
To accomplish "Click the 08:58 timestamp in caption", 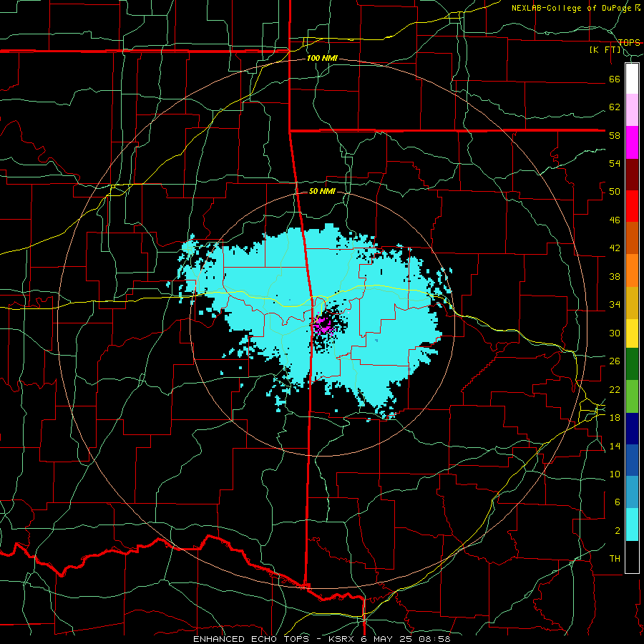I will click(x=434, y=639).
